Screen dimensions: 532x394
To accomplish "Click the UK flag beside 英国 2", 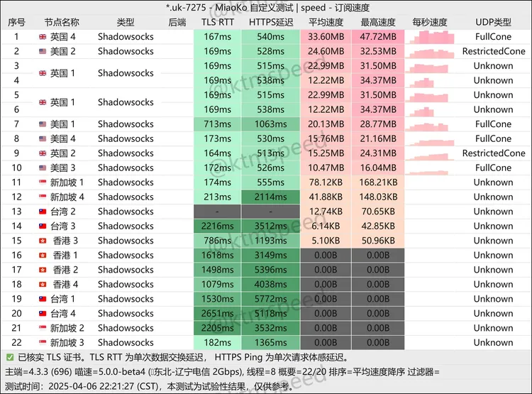I will coord(43,153).
